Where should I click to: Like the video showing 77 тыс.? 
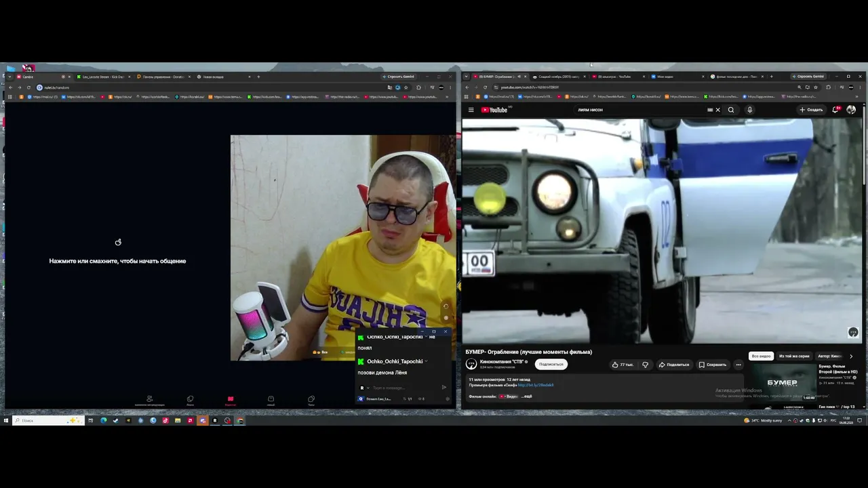point(623,365)
